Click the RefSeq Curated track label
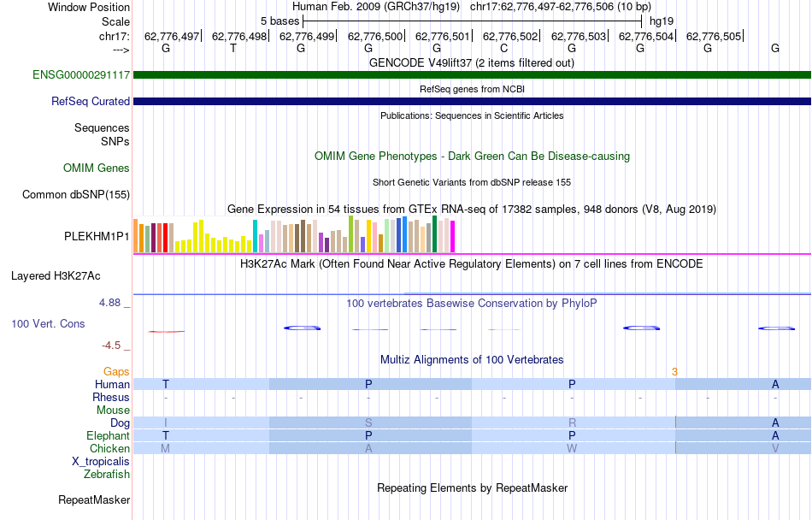812x520 pixels. (x=90, y=101)
